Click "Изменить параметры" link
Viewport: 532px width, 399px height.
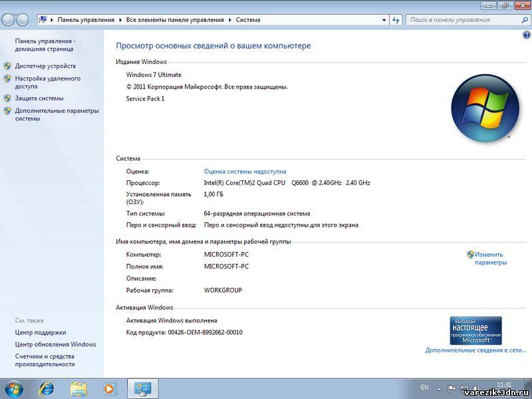click(x=489, y=258)
